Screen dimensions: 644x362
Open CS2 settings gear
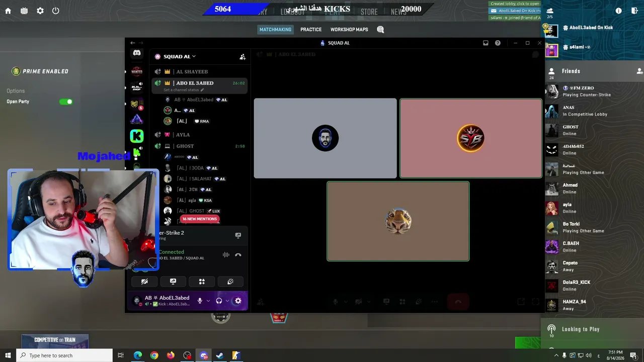coord(40,11)
